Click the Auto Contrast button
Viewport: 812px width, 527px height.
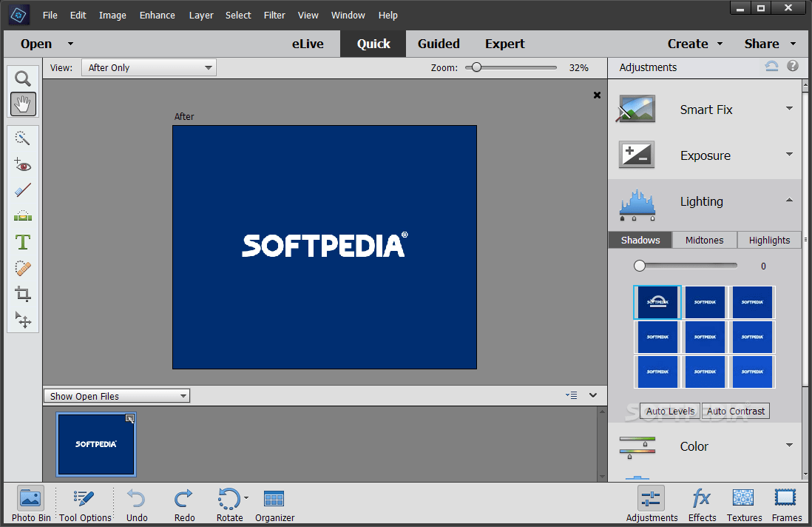(x=735, y=411)
